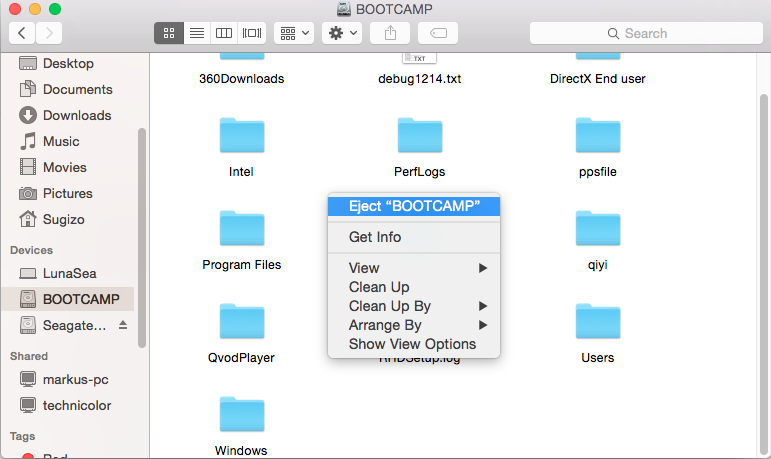Image resolution: width=771 pixels, height=459 pixels.
Task: Go forward with the right arrow button
Action: tap(49, 33)
